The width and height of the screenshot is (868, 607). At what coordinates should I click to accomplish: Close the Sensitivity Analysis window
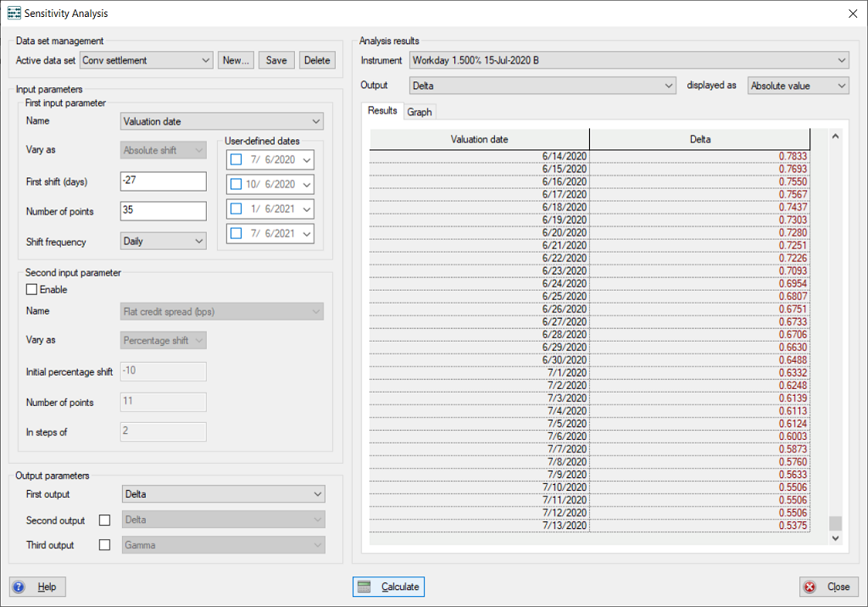pos(853,14)
